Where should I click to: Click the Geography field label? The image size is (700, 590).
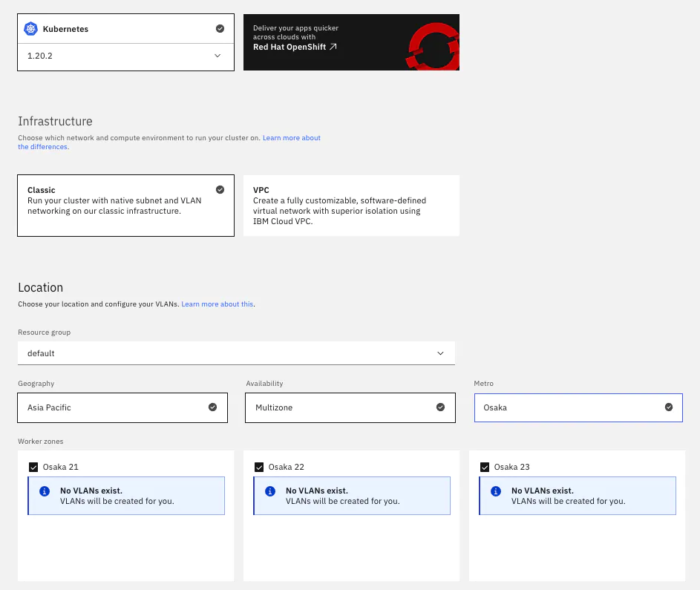click(x=36, y=383)
